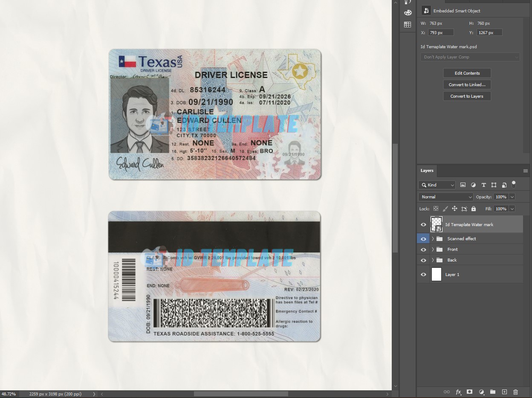Click the Id Temaplate Water mark.psd filename
532x398 pixels.
point(449,46)
